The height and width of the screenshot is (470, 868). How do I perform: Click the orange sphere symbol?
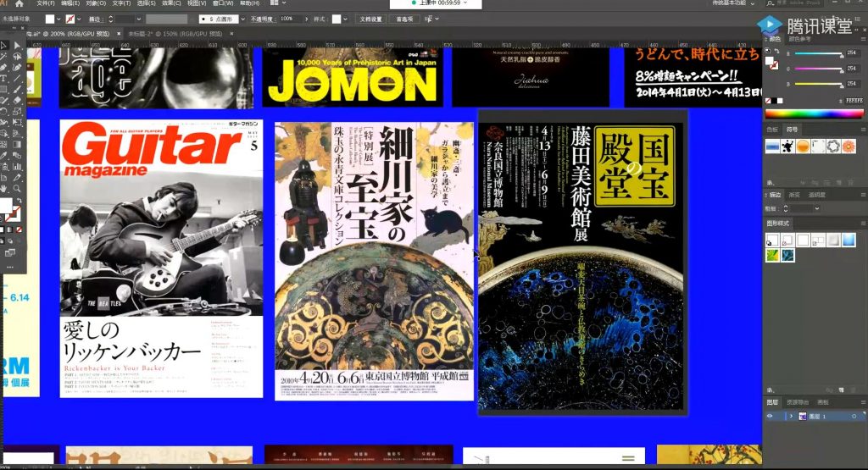pyautogui.click(x=803, y=147)
